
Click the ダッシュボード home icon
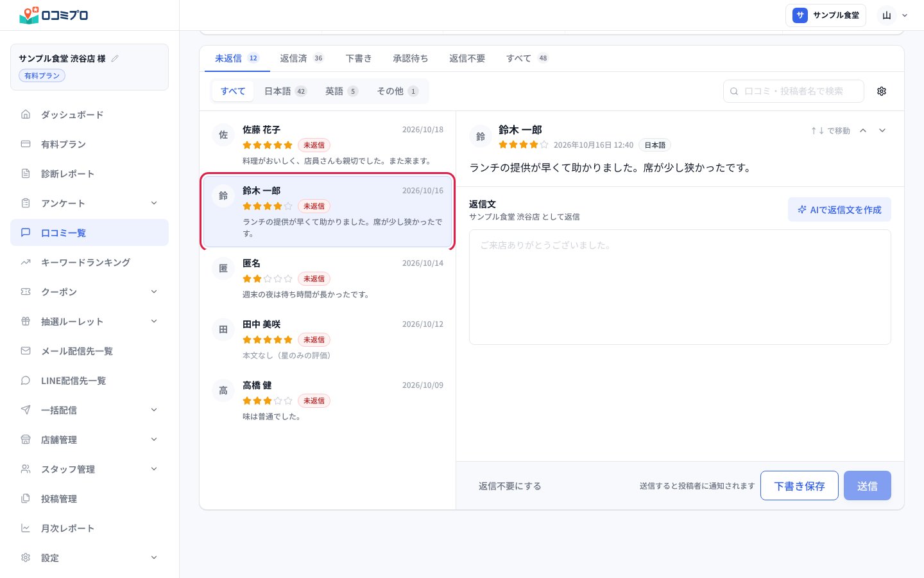click(x=26, y=114)
